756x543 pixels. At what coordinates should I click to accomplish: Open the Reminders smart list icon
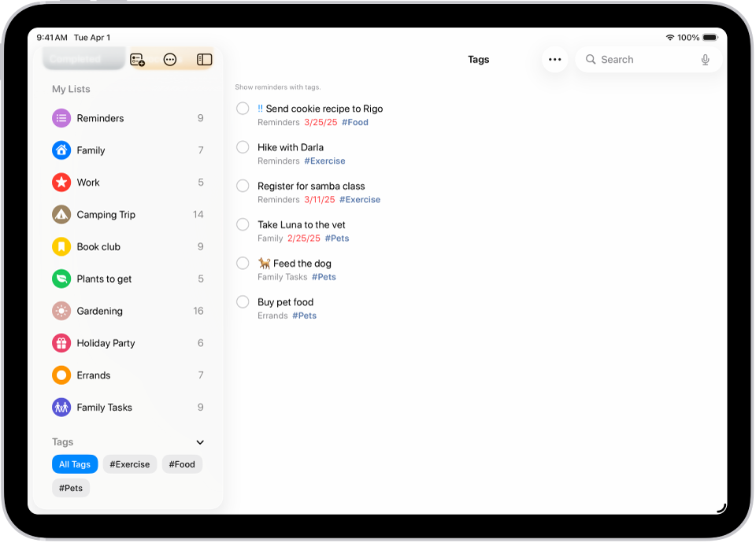[61, 118]
